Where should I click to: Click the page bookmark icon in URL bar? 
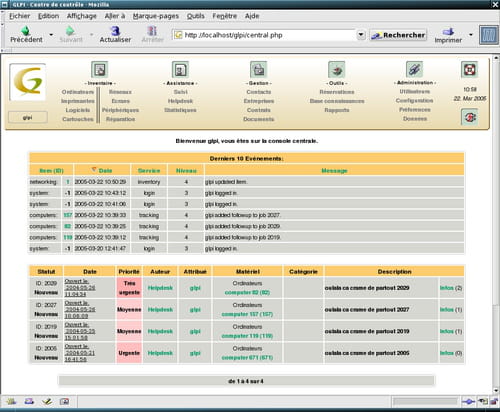[x=178, y=35]
